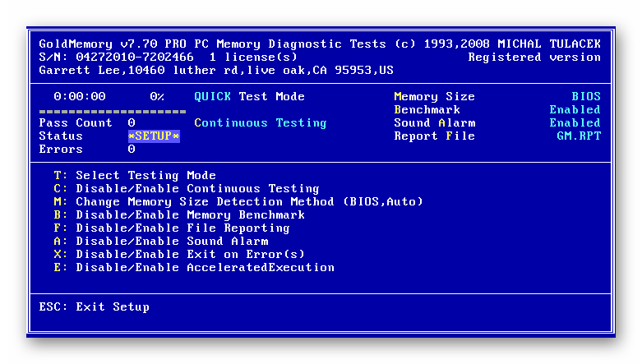Click 'ESC: Exit Setup' at the bottom
This screenshot has height=364, width=642.
pyautogui.click(x=95, y=307)
